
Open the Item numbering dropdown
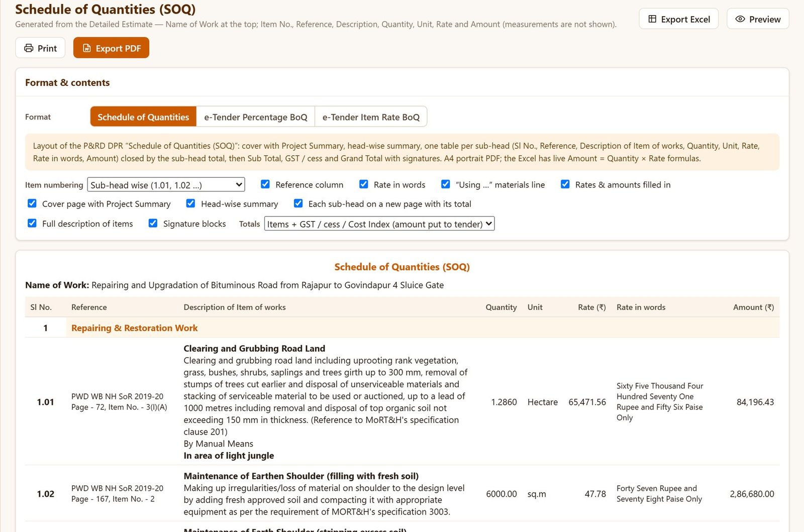click(166, 185)
